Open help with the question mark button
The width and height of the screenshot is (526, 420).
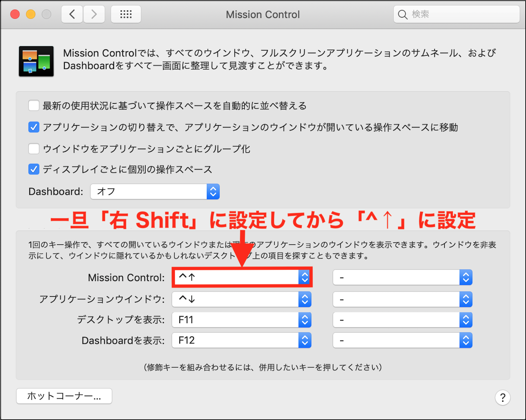pos(502,398)
